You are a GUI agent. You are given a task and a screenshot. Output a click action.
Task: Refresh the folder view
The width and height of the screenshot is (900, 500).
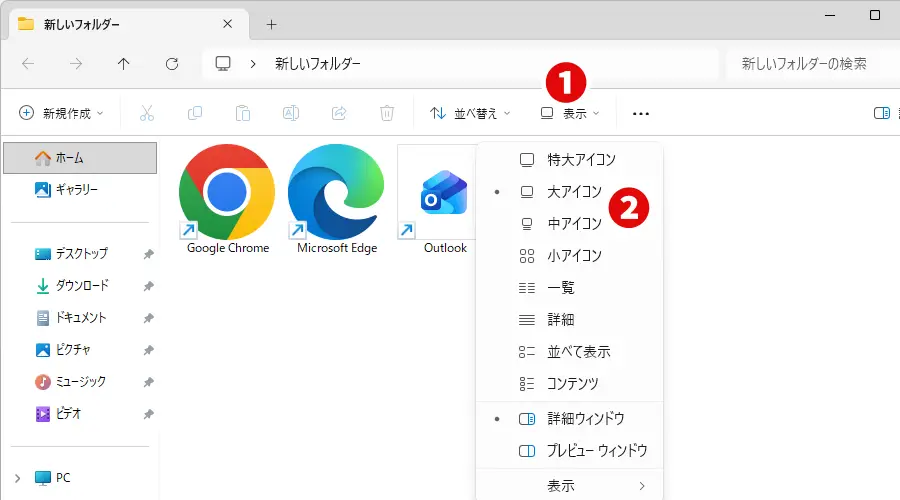(172, 64)
